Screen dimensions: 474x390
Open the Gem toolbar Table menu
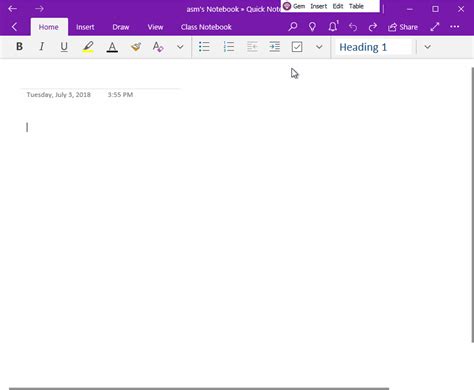click(x=356, y=6)
